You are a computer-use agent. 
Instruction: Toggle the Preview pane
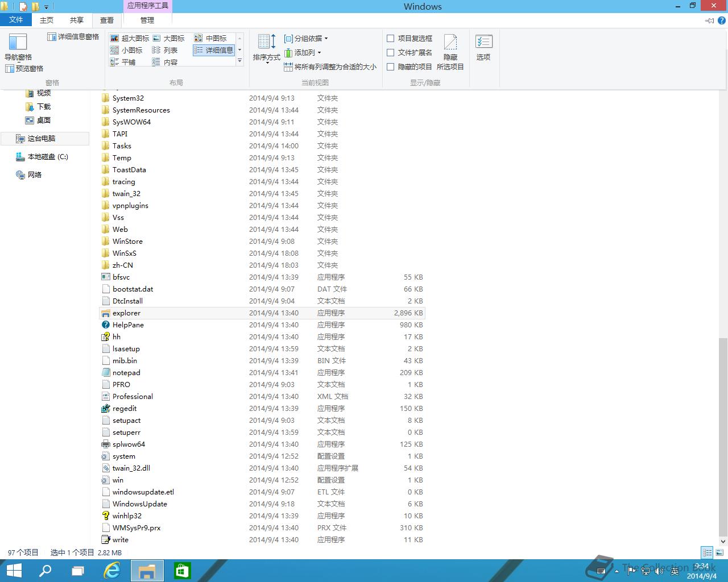pyautogui.click(x=24, y=68)
